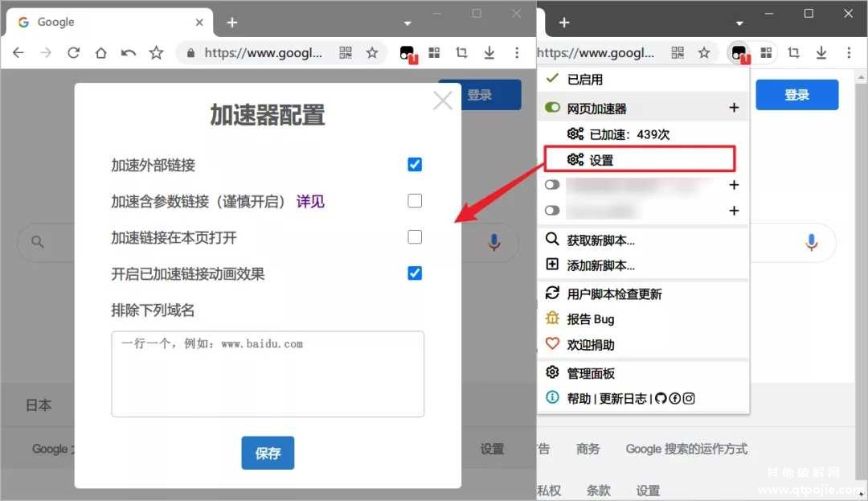Open the GitHub icon in Tampermonkey menu

[x=661, y=398]
